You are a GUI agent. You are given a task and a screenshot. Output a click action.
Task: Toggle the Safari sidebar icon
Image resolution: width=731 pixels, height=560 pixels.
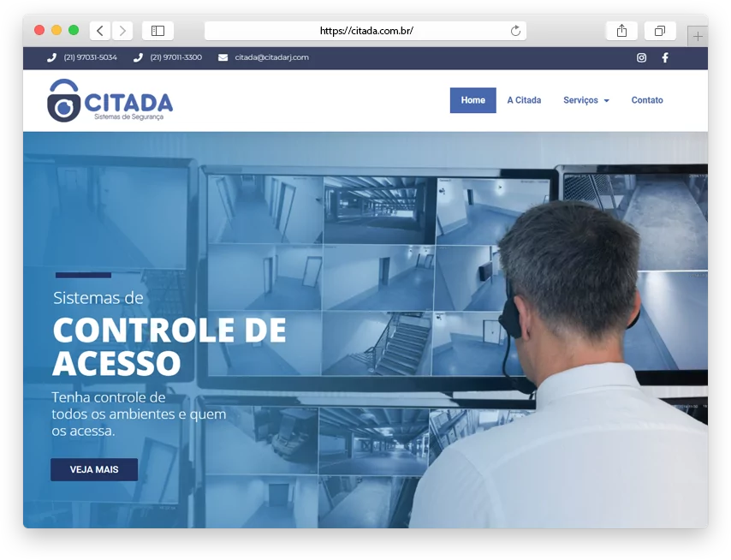point(157,31)
